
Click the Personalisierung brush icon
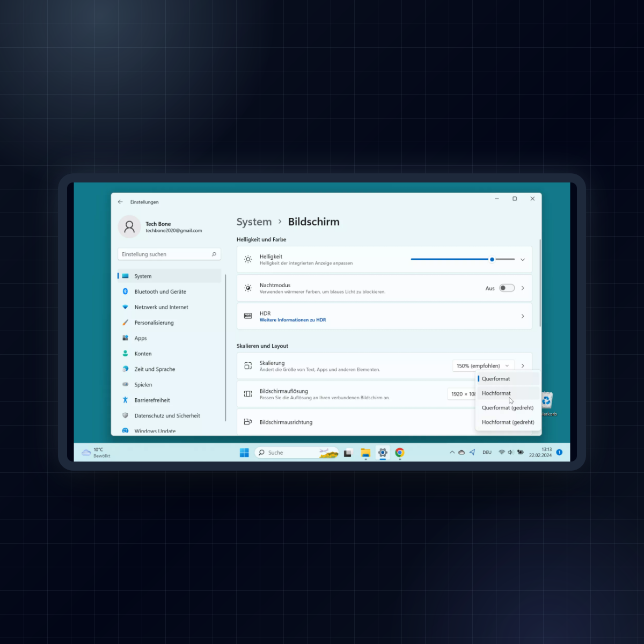(x=125, y=323)
